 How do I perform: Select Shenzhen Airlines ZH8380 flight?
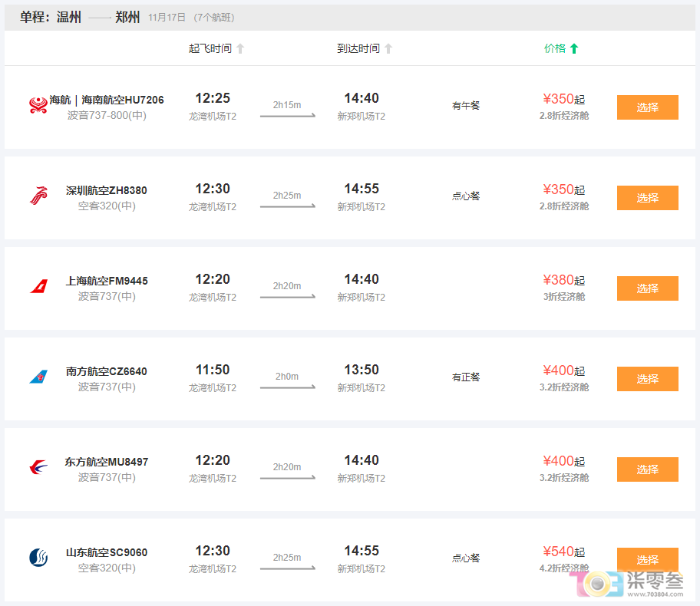point(647,198)
